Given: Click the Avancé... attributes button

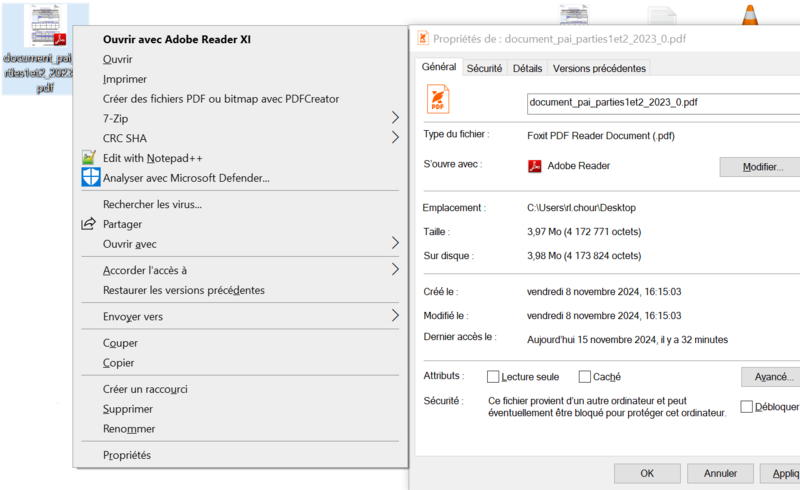Looking at the screenshot, I should [770, 377].
